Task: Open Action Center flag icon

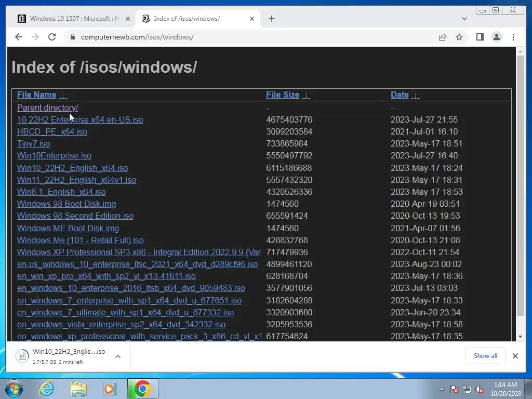Action: pyautogui.click(x=455, y=390)
